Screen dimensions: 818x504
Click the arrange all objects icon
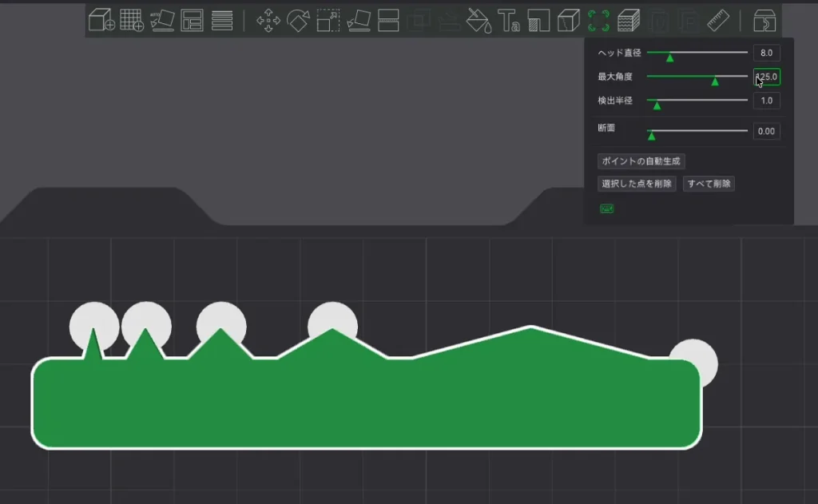[x=192, y=20]
